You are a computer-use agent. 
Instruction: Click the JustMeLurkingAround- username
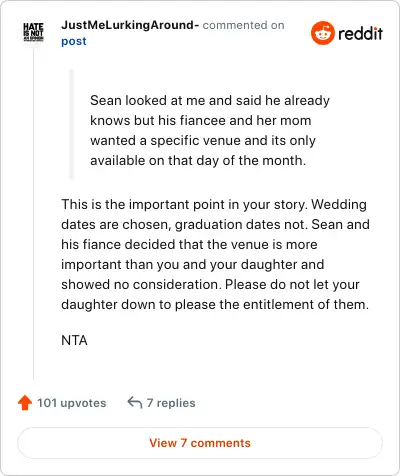click(130, 25)
